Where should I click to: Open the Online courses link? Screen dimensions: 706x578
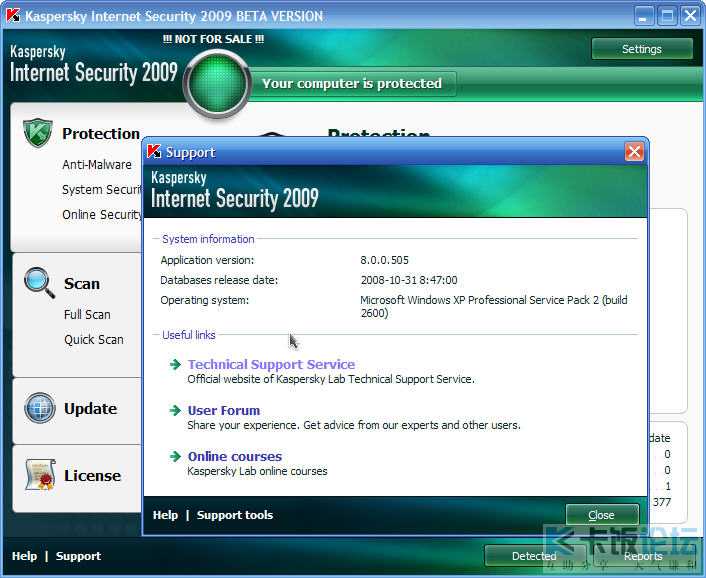pos(235,456)
